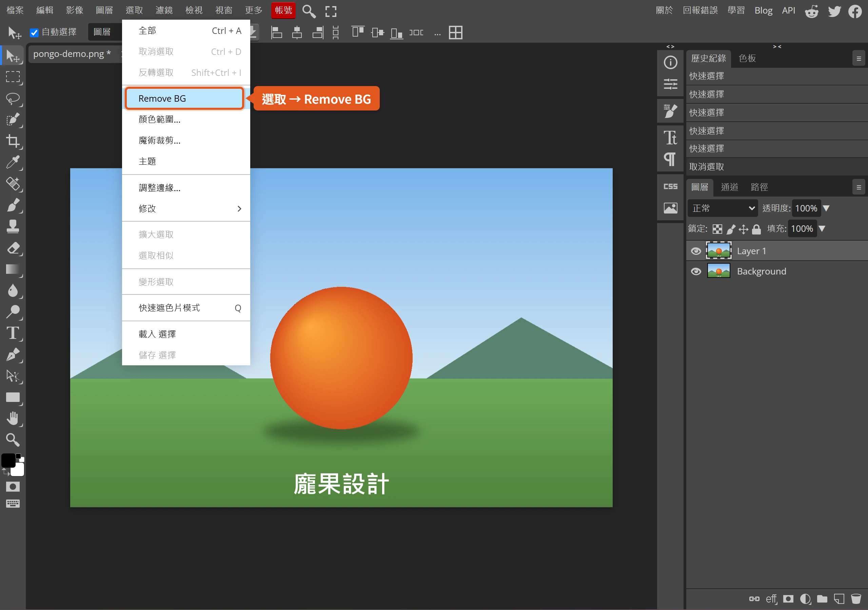
Task: Add a layer mask icon
Action: coord(788,599)
